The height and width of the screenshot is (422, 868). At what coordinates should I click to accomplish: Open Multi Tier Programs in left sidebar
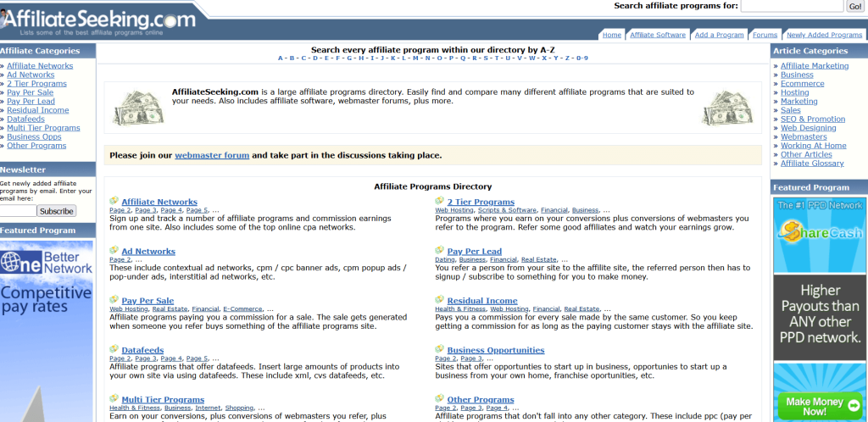43,128
